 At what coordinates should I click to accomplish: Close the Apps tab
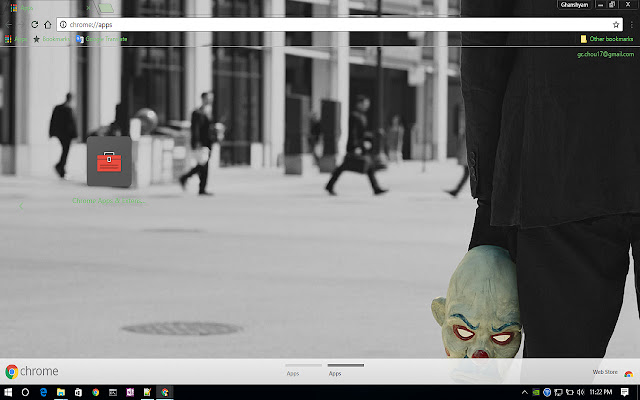[88, 8]
